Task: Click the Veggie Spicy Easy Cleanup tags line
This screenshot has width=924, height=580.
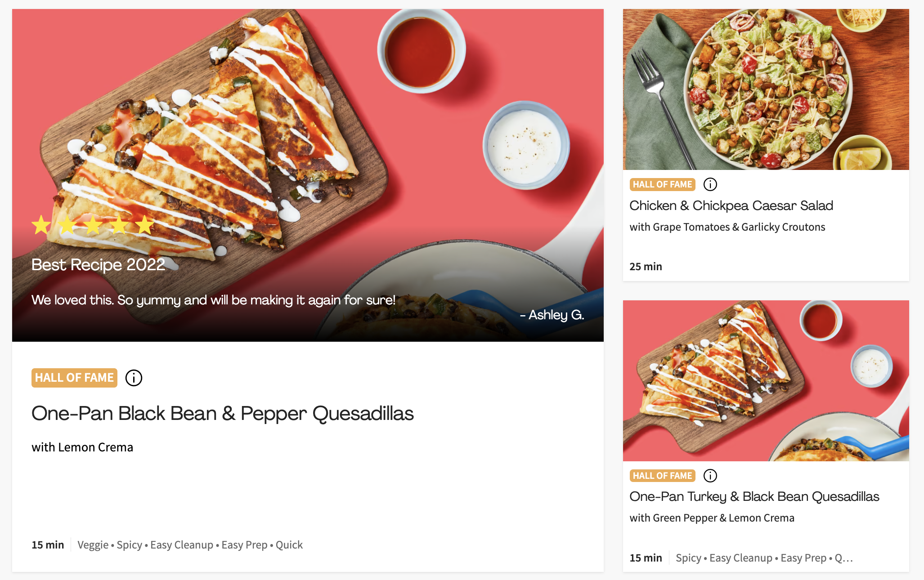Action: click(x=190, y=545)
